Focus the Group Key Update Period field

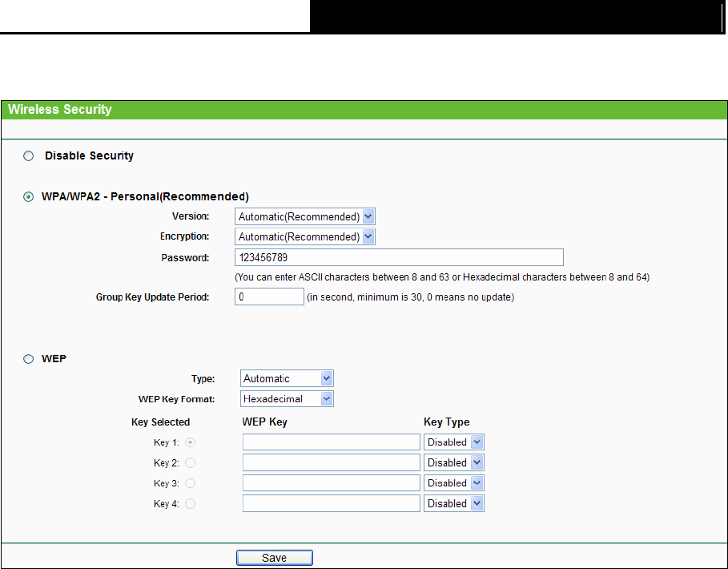point(269,297)
